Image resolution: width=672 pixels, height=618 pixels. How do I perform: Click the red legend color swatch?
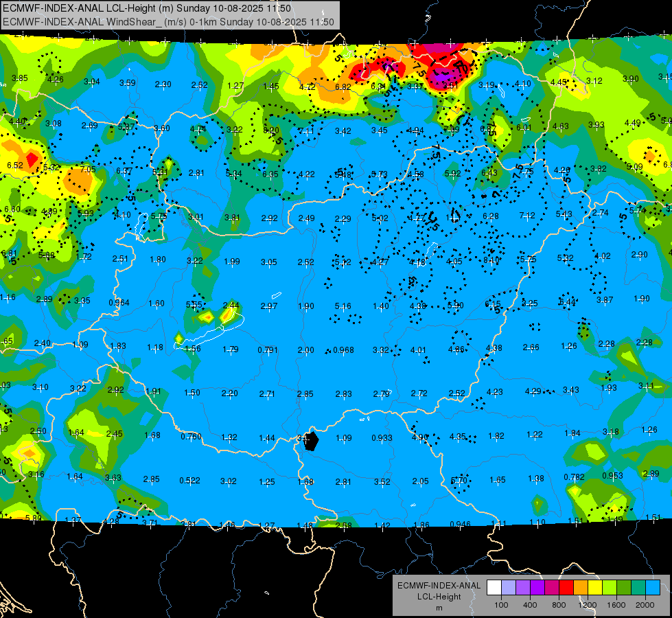[566, 588]
